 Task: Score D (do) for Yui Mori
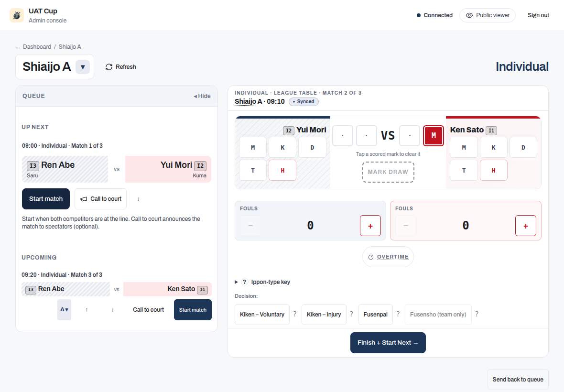pyautogui.click(x=312, y=147)
